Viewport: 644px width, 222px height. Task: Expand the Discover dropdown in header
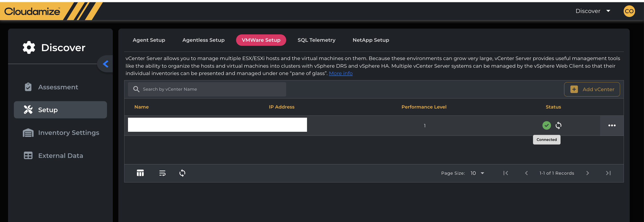coord(593,11)
